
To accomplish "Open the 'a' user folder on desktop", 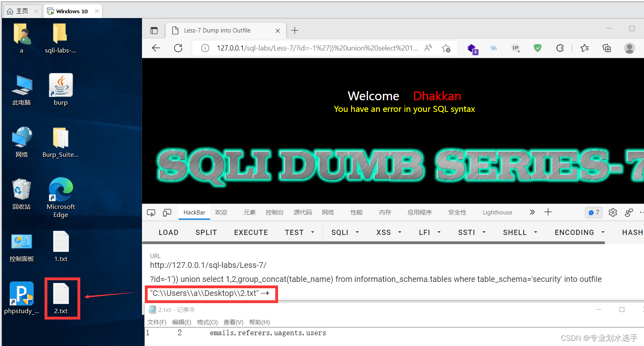I will 22,38.
